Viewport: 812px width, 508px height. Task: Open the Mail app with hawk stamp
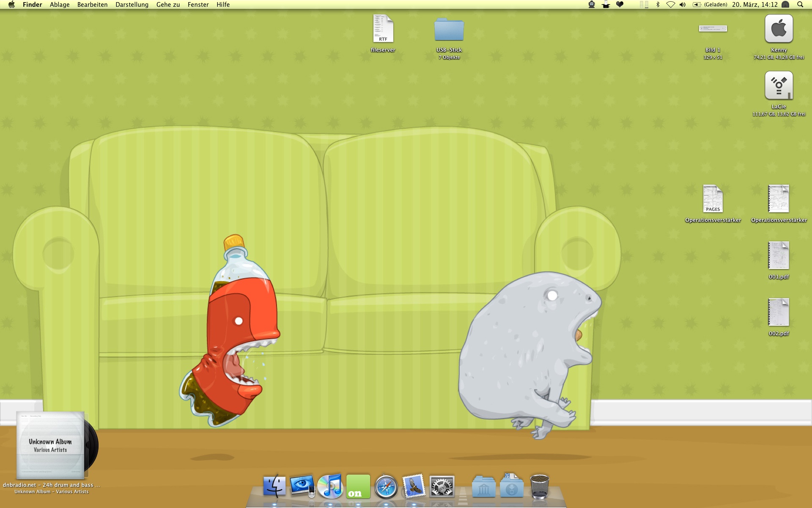[x=414, y=486]
